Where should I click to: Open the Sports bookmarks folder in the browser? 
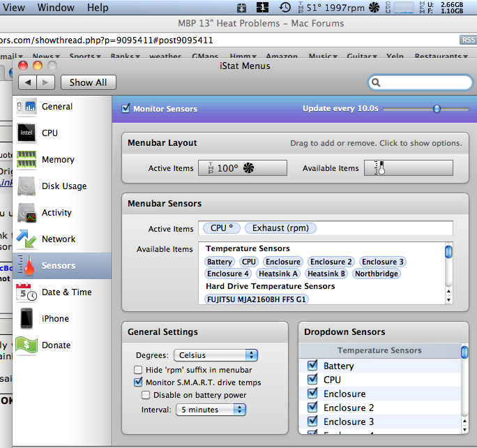point(85,57)
